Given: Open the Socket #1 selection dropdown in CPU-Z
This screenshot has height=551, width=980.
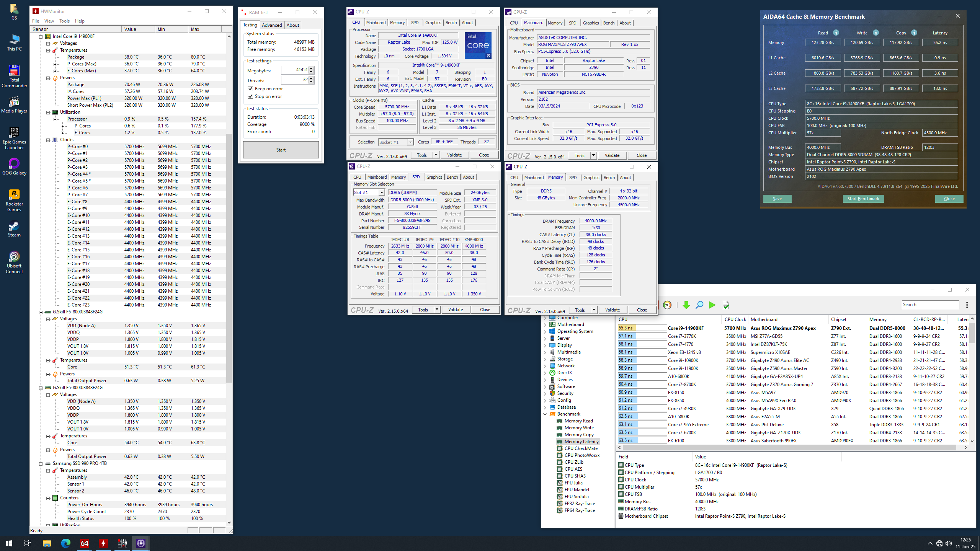Looking at the screenshot, I should [x=410, y=142].
